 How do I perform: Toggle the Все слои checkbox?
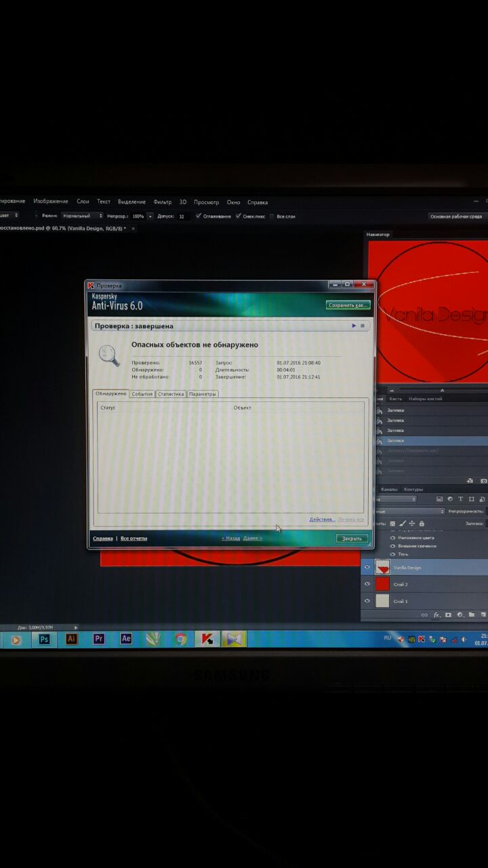tap(271, 216)
